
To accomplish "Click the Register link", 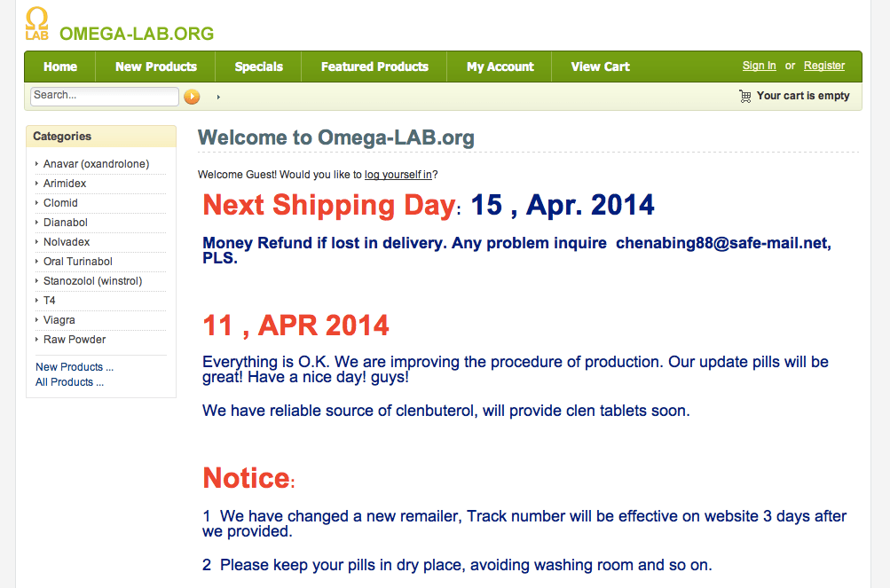I will (x=823, y=65).
